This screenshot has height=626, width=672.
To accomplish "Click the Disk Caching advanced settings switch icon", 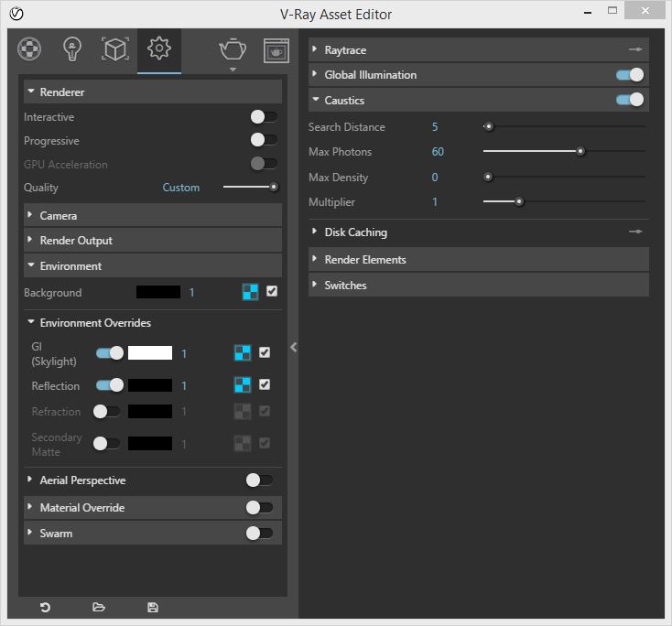I will pyautogui.click(x=635, y=232).
